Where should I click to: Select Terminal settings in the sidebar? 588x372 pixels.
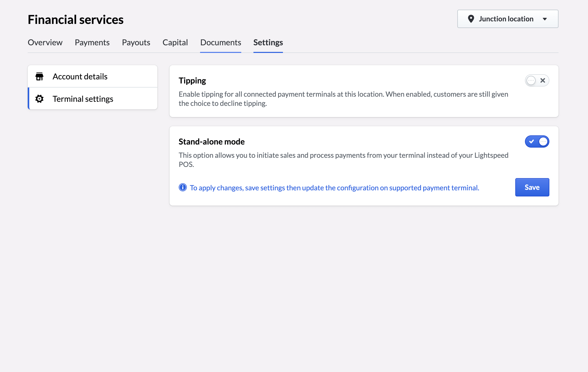click(x=93, y=99)
